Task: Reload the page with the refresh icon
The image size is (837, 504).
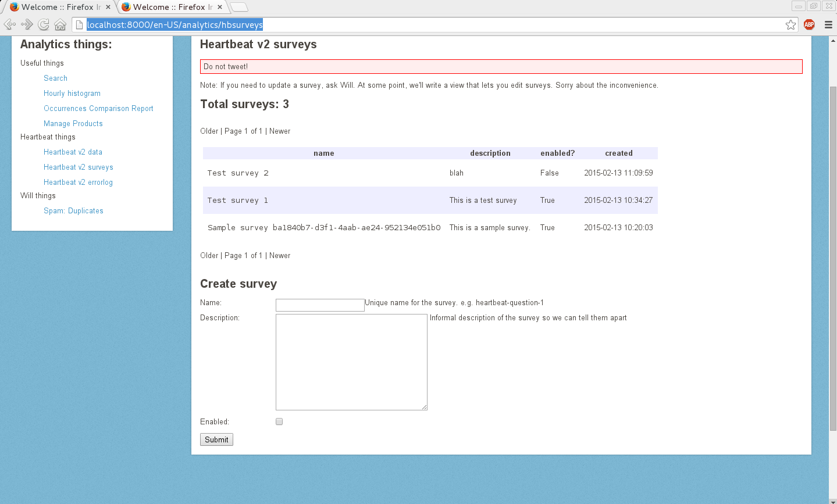Action: pyautogui.click(x=44, y=24)
